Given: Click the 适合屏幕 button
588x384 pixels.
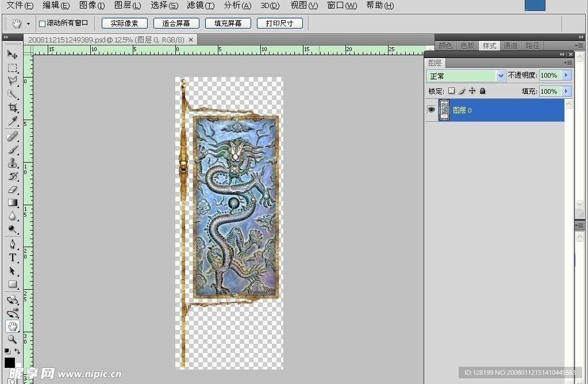Looking at the screenshot, I should pos(176,23).
